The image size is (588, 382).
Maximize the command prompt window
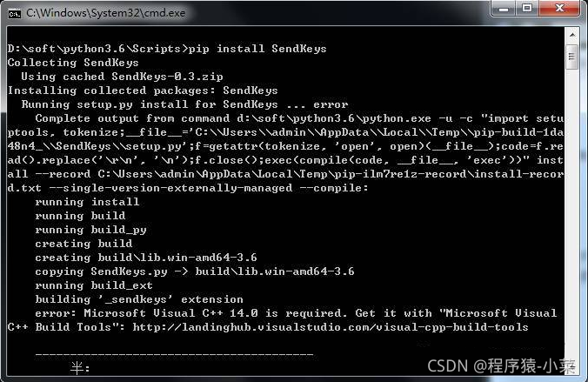[x=527, y=8]
